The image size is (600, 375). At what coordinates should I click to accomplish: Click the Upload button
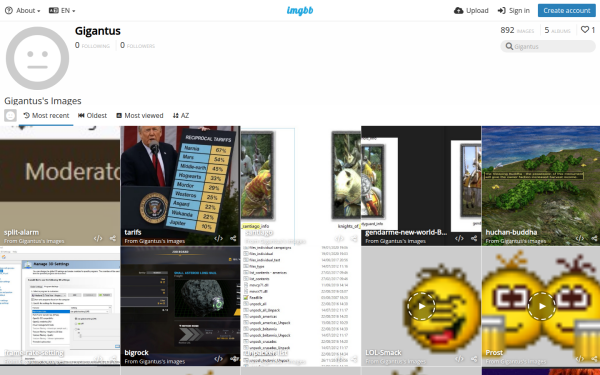[x=471, y=11]
